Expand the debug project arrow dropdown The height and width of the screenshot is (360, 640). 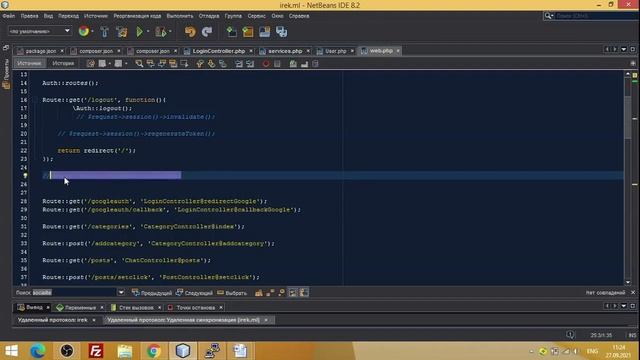coord(170,31)
